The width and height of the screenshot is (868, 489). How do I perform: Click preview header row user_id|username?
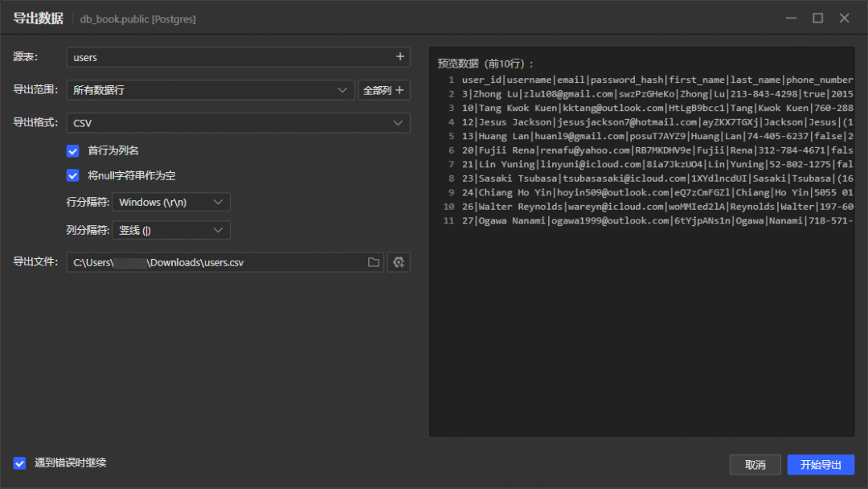pos(657,80)
